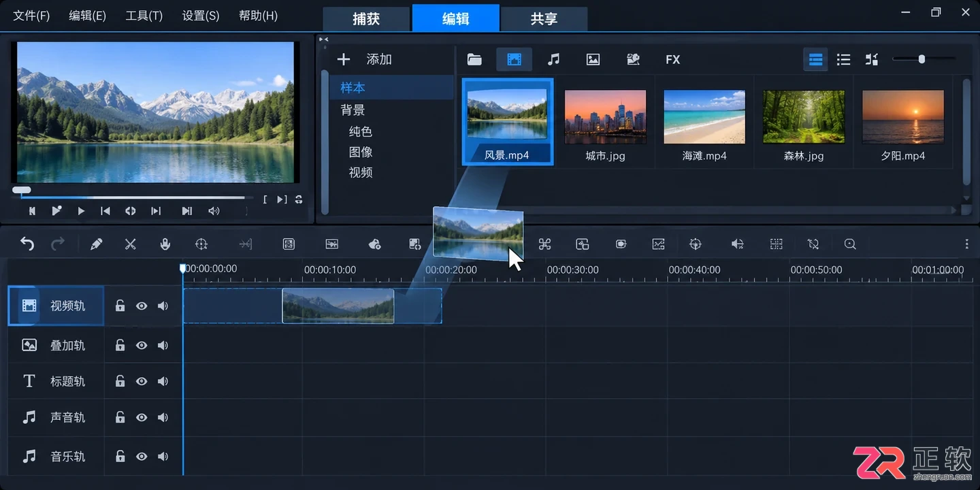Open the 设置(S) menu
The height and width of the screenshot is (490, 980).
(201, 16)
